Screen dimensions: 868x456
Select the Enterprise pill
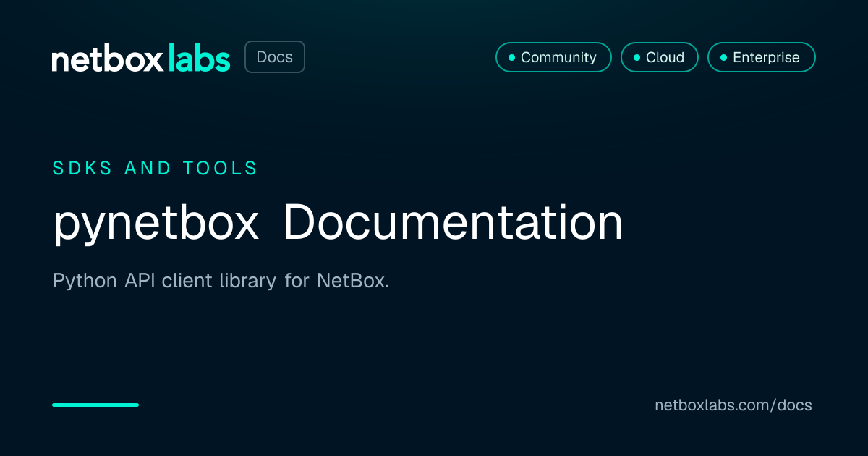pyautogui.click(x=761, y=57)
